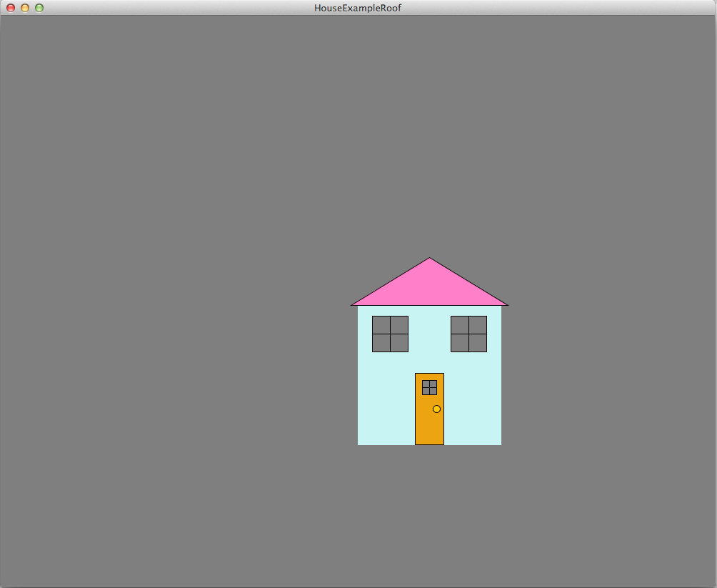The image size is (717, 588).
Task: Click the upper-left pane of the left window
Action: pos(381,325)
